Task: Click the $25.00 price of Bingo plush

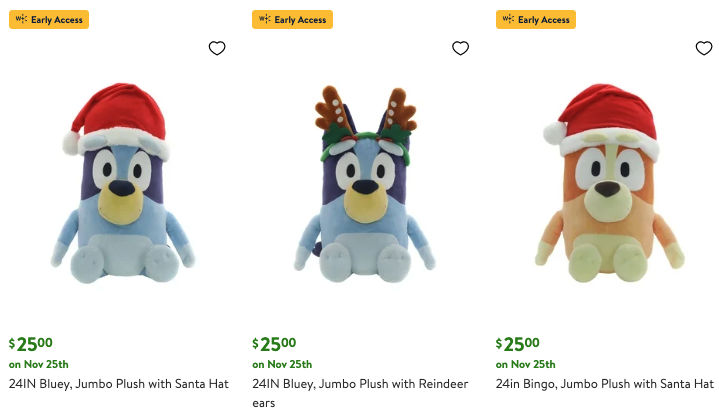Action: (x=518, y=344)
